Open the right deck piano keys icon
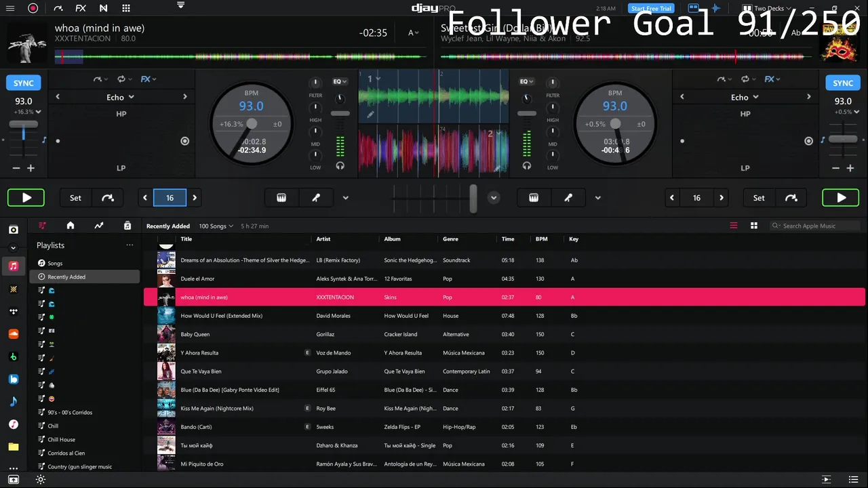 click(x=534, y=198)
